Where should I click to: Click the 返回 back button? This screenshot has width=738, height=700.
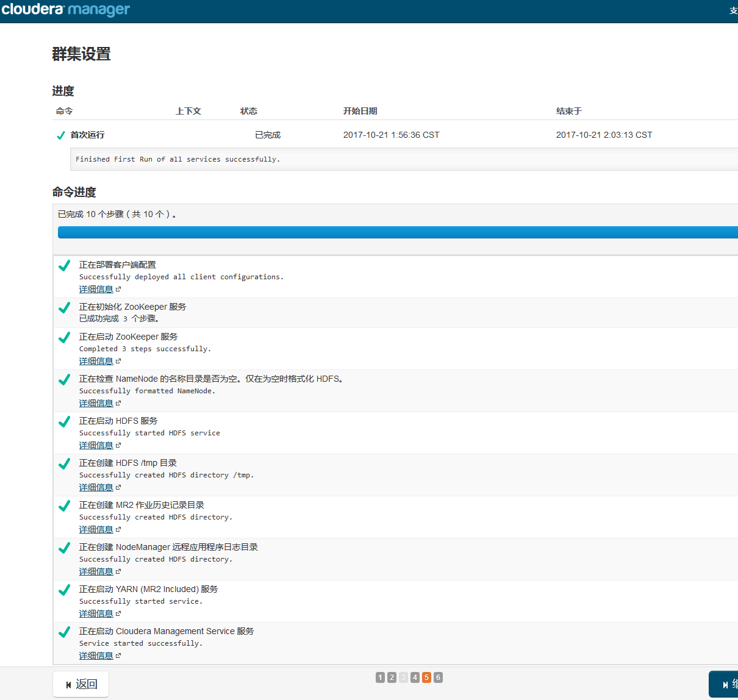(x=81, y=684)
